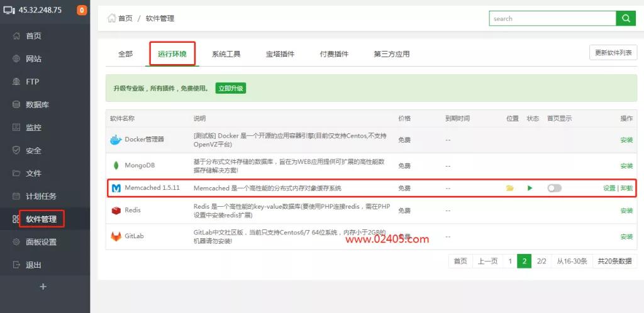The height and width of the screenshot is (313, 644).
Task: Click the FTP icon in the sidebar
Action: click(16, 82)
